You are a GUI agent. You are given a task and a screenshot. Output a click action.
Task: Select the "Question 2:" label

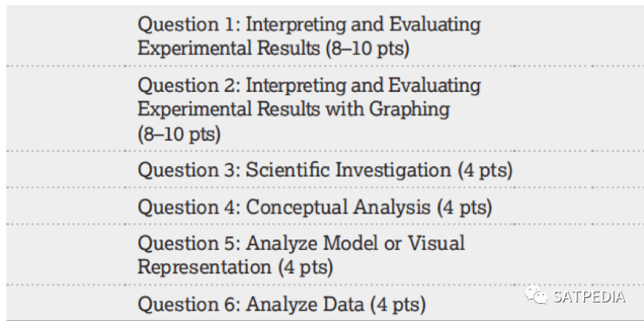pyautogui.click(x=189, y=85)
